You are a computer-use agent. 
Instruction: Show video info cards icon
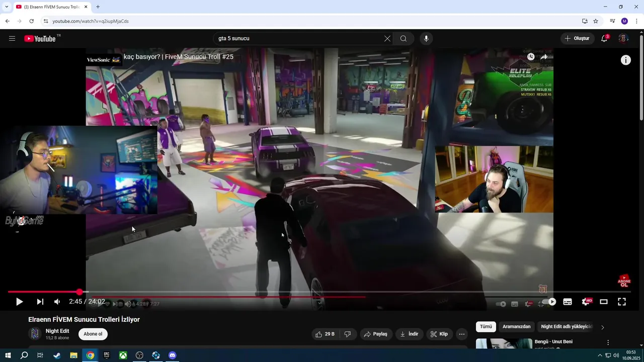(626, 60)
